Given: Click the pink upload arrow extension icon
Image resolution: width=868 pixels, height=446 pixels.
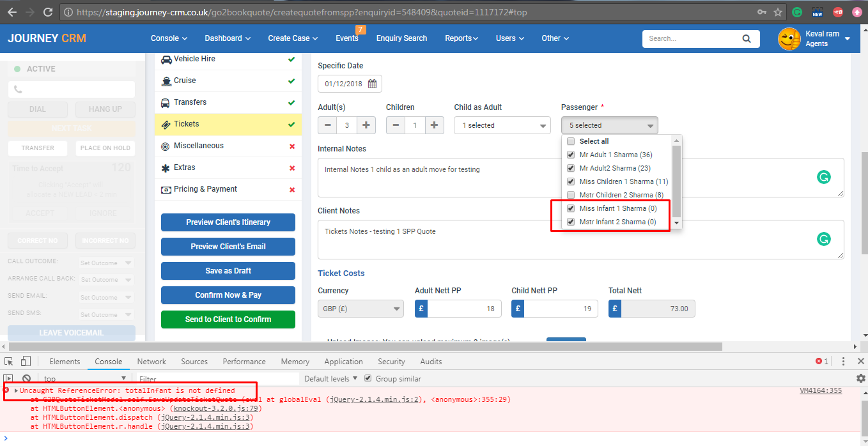Looking at the screenshot, I should click(856, 12).
